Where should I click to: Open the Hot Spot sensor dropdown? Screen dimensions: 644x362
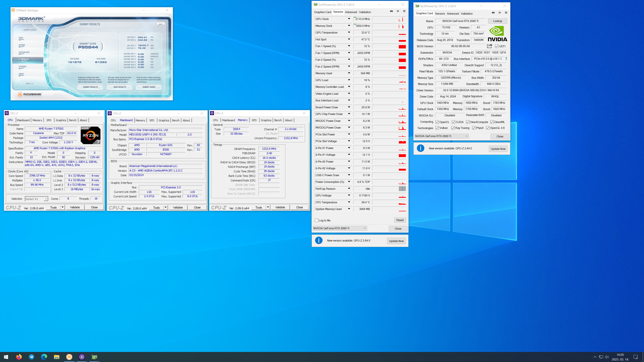349,39
